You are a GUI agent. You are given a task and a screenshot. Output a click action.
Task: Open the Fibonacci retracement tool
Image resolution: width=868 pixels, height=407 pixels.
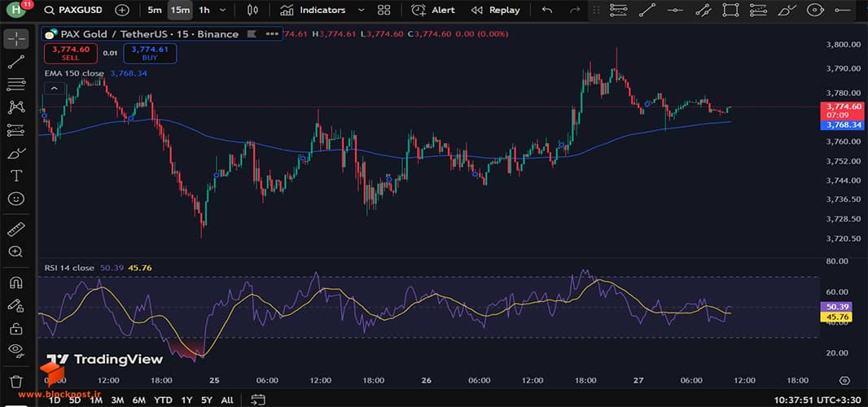pyautogui.click(x=16, y=84)
